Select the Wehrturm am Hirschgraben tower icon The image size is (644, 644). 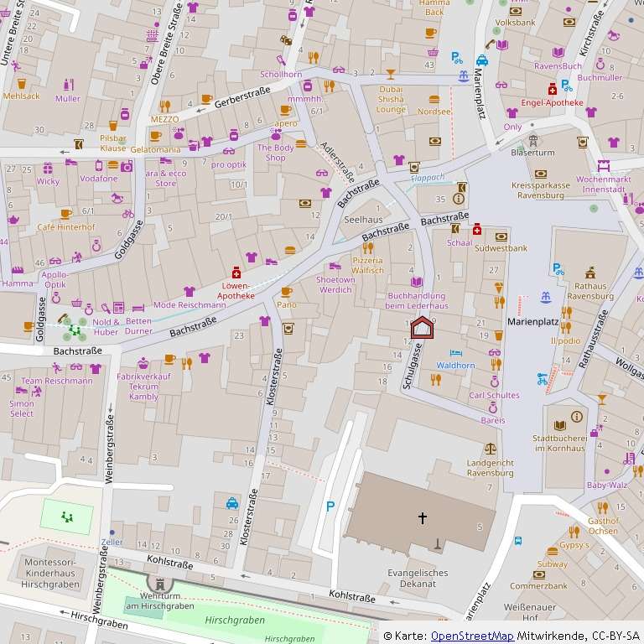160,584
